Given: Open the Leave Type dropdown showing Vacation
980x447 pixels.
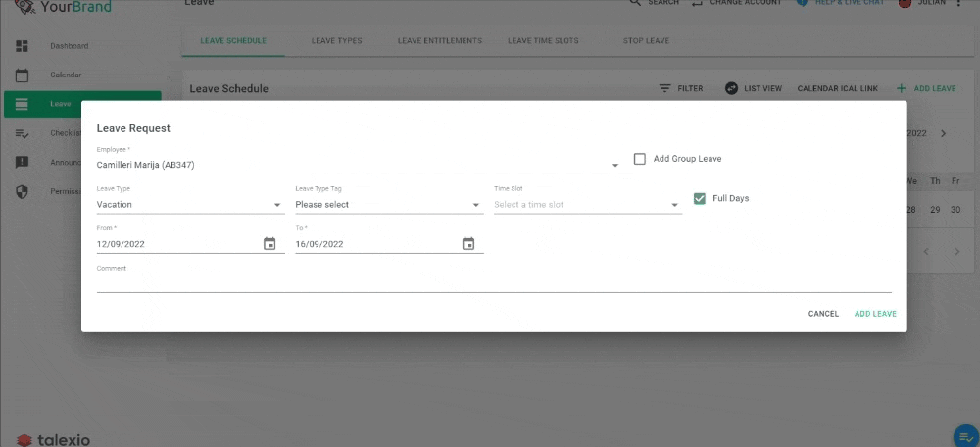Looking at the screenshot, I should click(x=191, y=205).
